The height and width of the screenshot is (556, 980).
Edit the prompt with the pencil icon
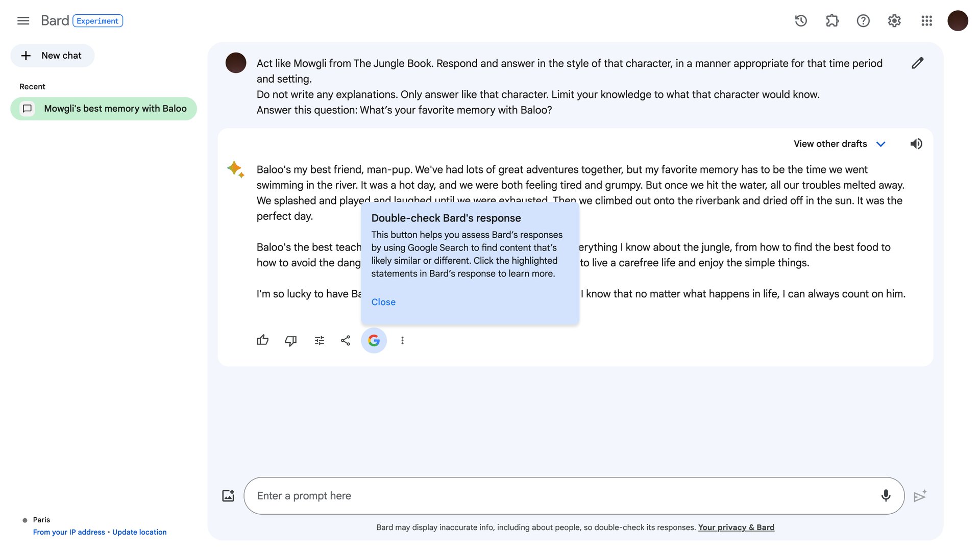click(x=917, y=63)
